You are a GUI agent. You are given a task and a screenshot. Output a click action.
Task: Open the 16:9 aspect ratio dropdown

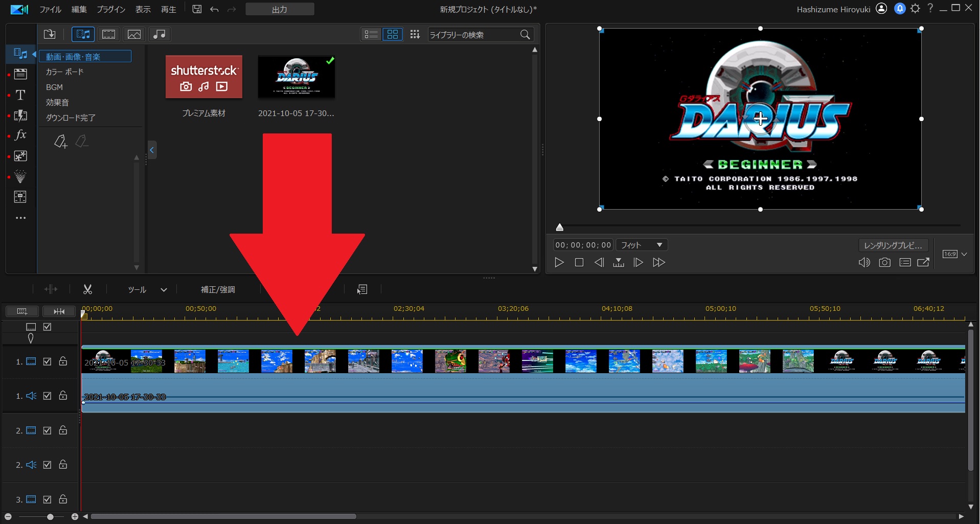954,254
